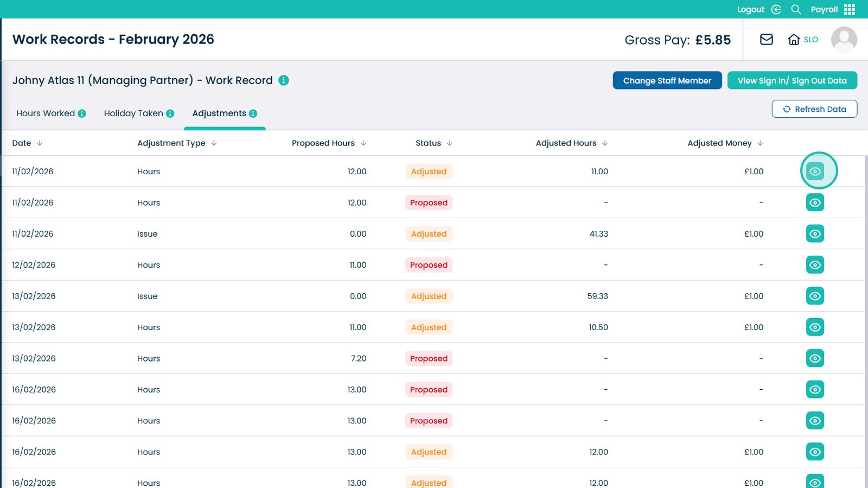Click View Sign In/ Sign Out Data
This screenshot has width=868, height=488.
tap(792, 80)
